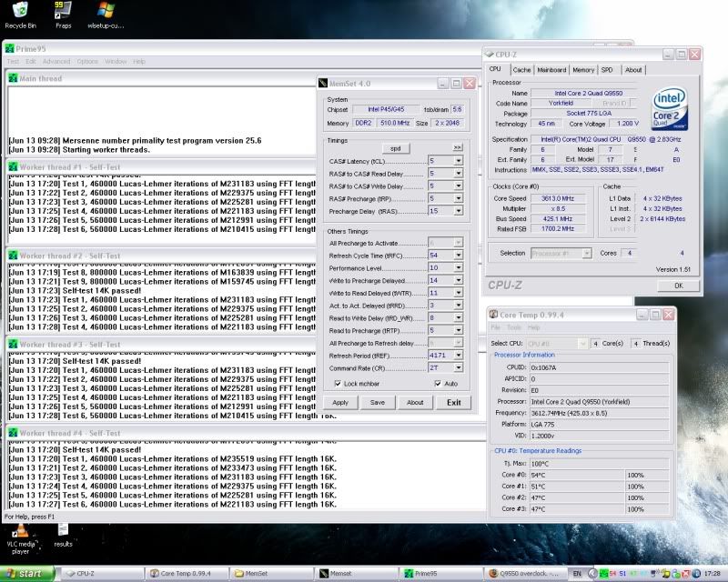Click the taskbar clock showing 17:28
Image resolution: width=728 pixels, height=582 pixels.
713,574
